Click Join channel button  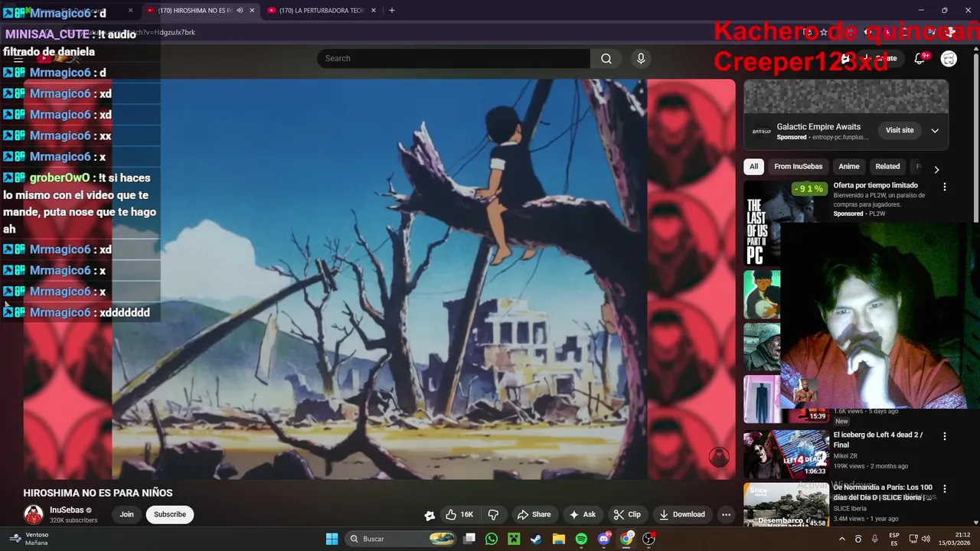126,514
